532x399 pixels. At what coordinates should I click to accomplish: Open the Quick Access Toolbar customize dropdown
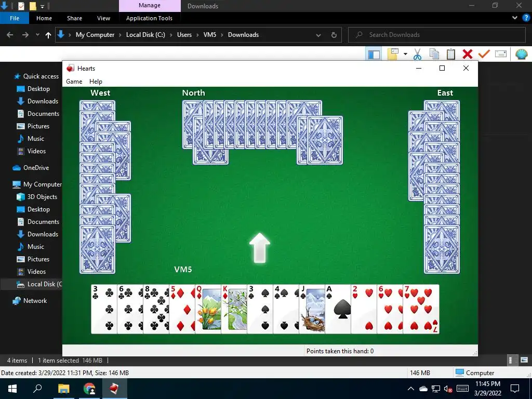click(43, 6)
